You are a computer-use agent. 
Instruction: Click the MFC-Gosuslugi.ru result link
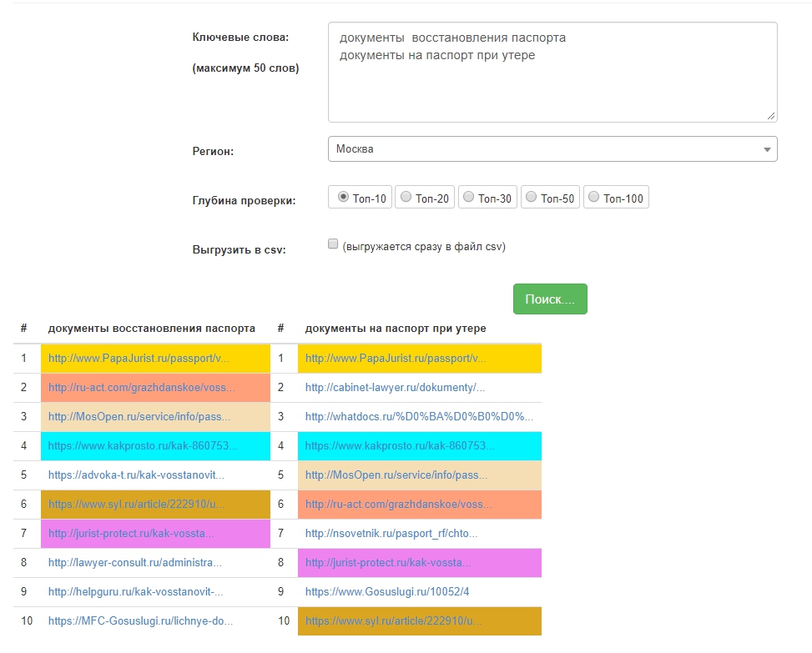[x=140, y=621]
